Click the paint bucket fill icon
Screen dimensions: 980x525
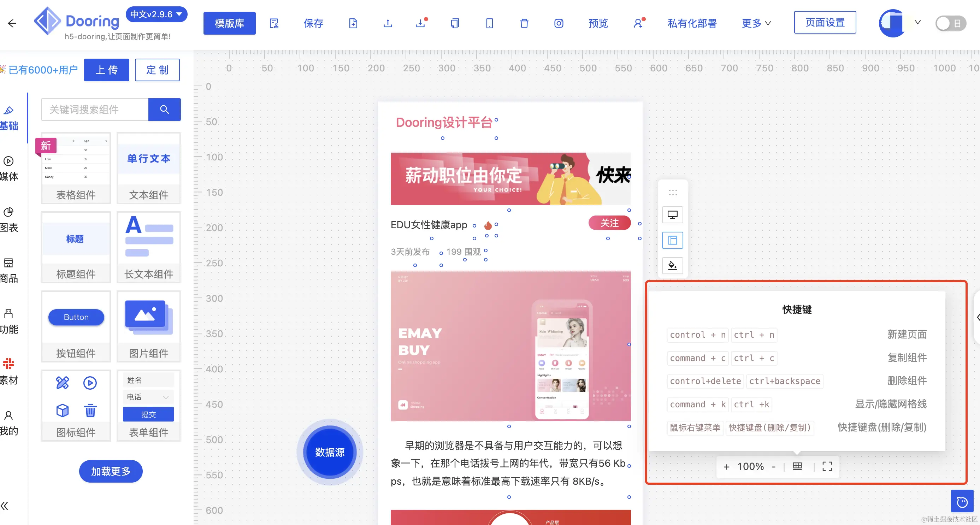(x=672, y=265)
